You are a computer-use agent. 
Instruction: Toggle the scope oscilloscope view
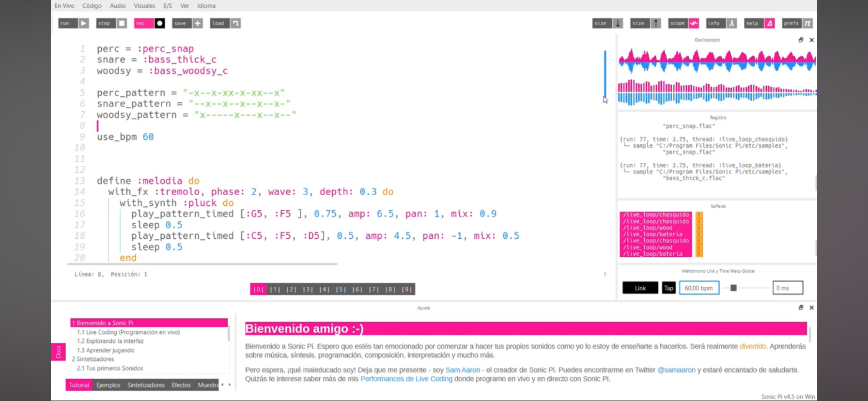pyautogui.click(x=683, y=23)
